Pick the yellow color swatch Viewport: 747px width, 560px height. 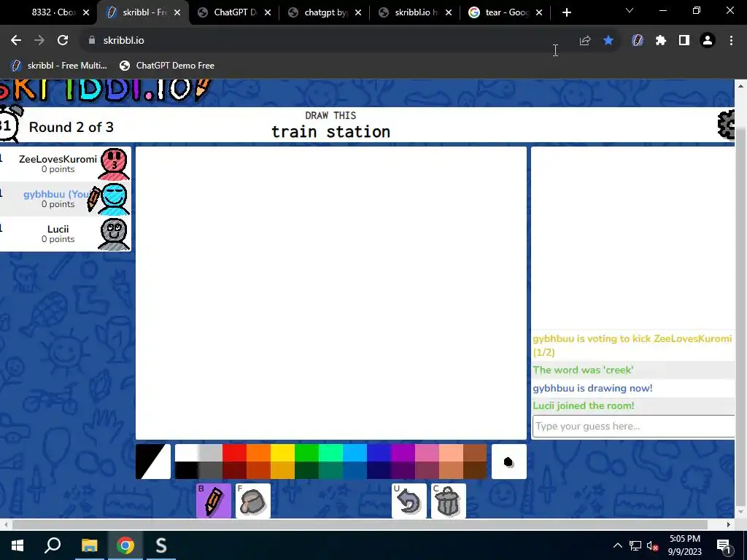point(282,453)
